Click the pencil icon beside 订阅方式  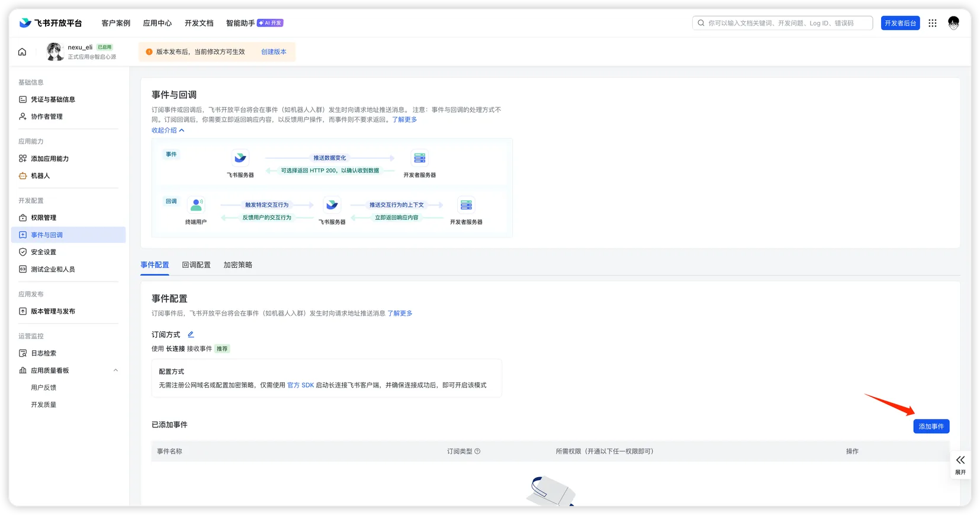191,335
